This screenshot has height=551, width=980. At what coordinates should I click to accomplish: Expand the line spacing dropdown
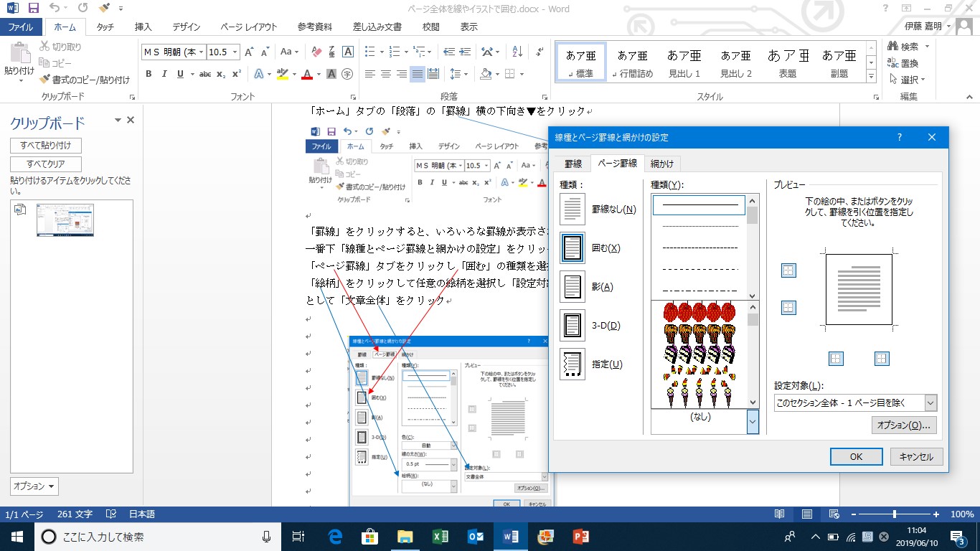(x=467, y=74)
